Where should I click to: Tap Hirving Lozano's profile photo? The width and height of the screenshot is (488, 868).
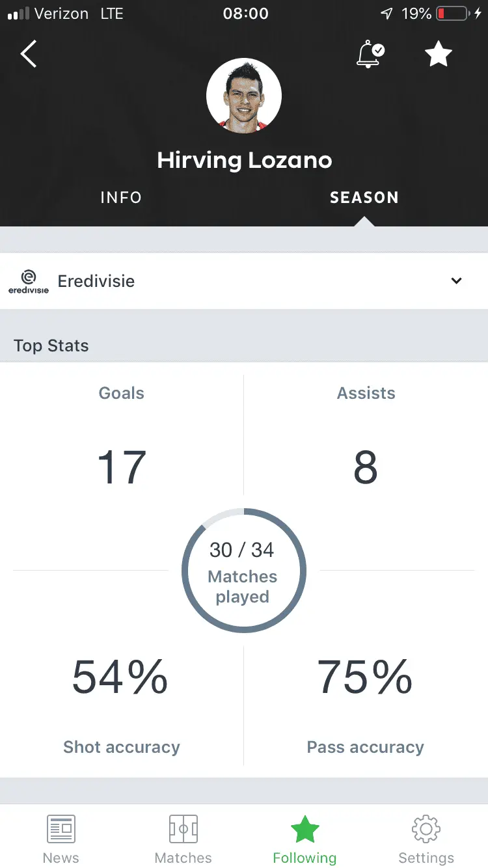coord(244,96)
